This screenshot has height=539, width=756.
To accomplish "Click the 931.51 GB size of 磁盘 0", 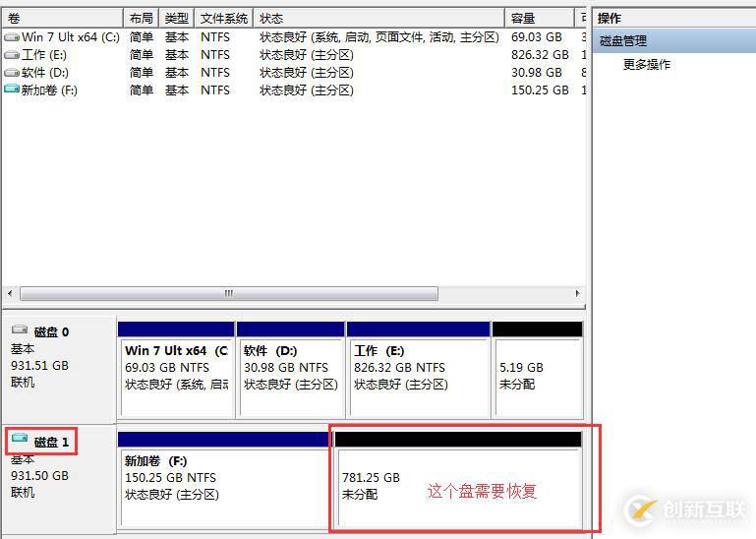I will pos(39,366).
